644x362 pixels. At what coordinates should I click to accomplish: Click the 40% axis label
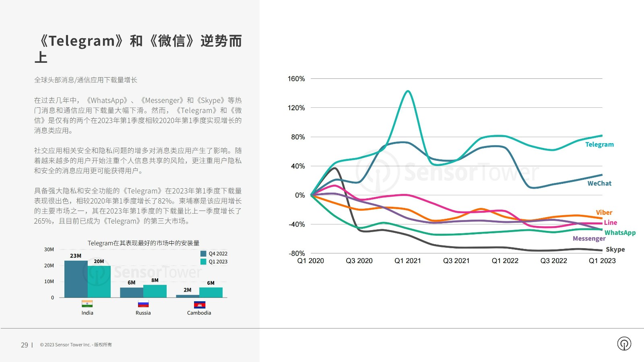coord(298,166)
